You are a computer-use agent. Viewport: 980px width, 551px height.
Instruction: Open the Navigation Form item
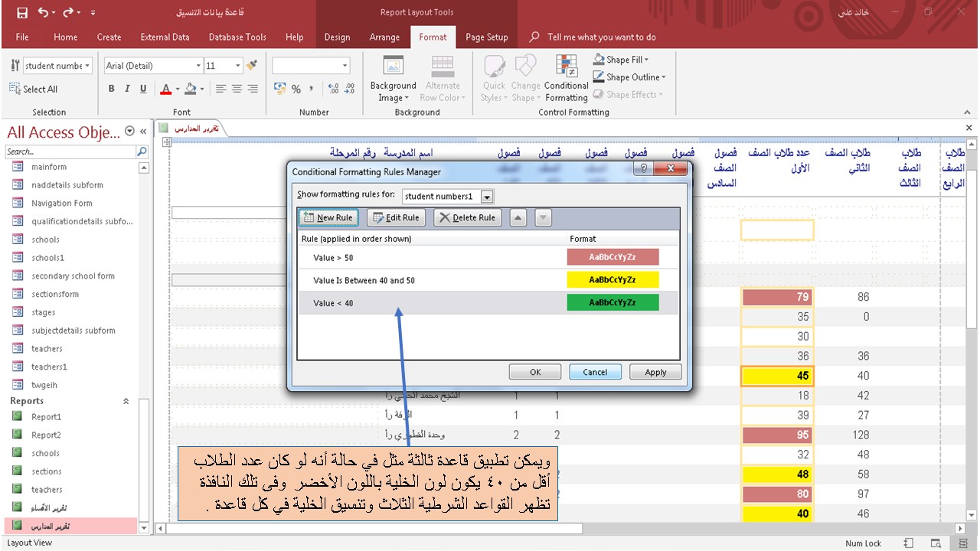62,204
